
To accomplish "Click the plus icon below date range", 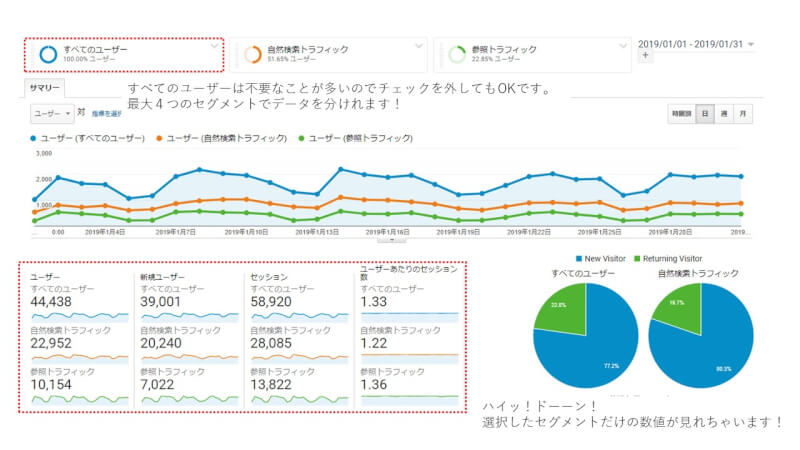I will [645, 56].
